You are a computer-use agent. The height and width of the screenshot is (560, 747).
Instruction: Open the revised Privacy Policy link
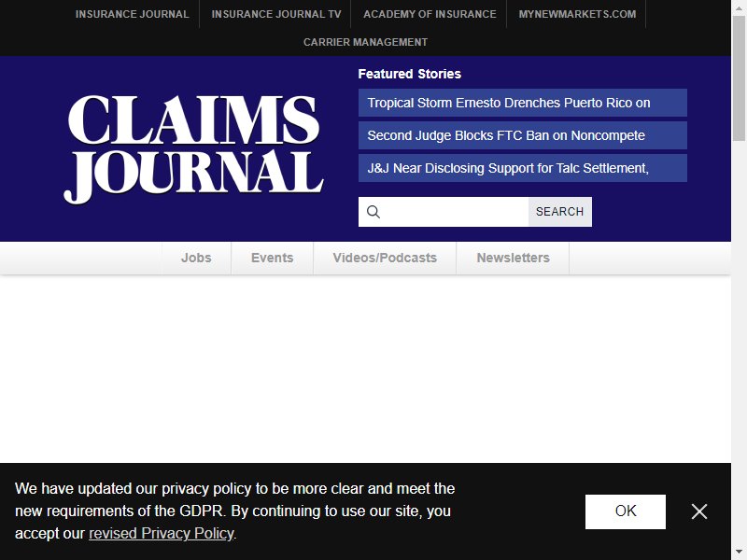coord(161,533)
